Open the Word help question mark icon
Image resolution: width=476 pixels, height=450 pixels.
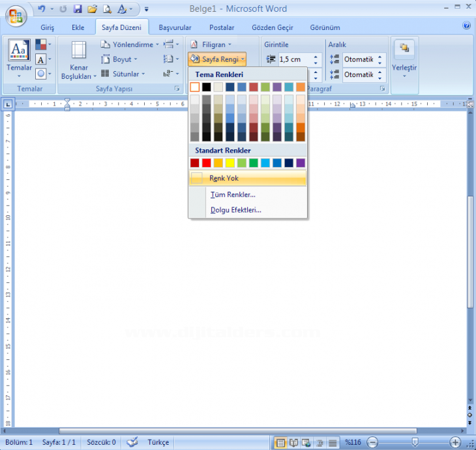pos(466,25)
